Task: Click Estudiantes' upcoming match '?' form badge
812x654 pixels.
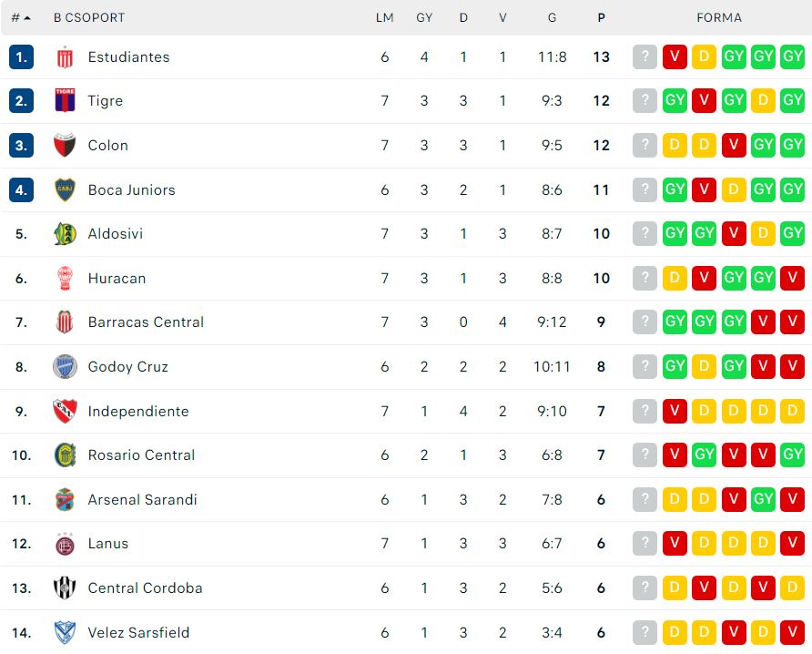Action: tap(645, 56)
